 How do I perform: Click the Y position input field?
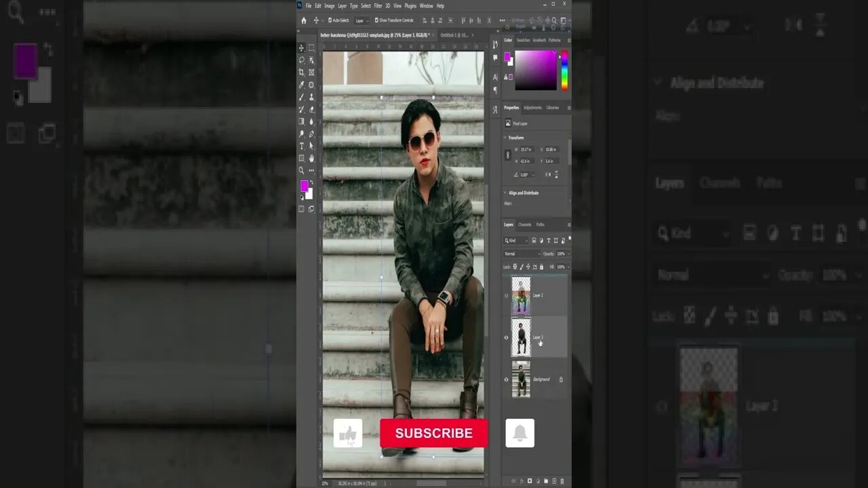(x=552, y=161)
